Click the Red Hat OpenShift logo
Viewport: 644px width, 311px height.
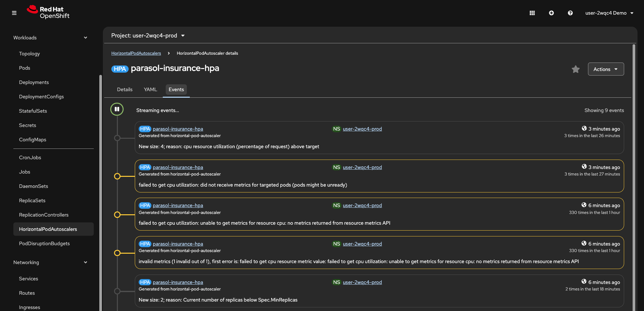[x=48, y=12]
